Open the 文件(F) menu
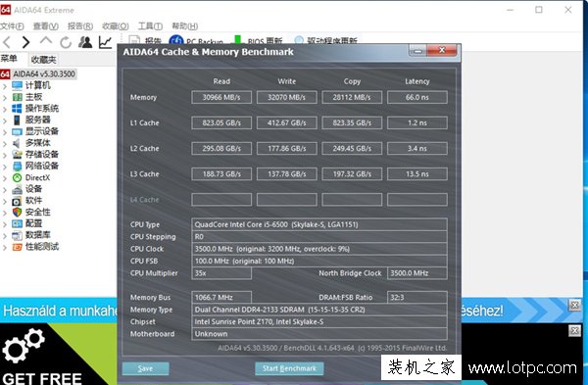This screenshot has height=385, width=588. pyautogui.click(x=12, y=26)
